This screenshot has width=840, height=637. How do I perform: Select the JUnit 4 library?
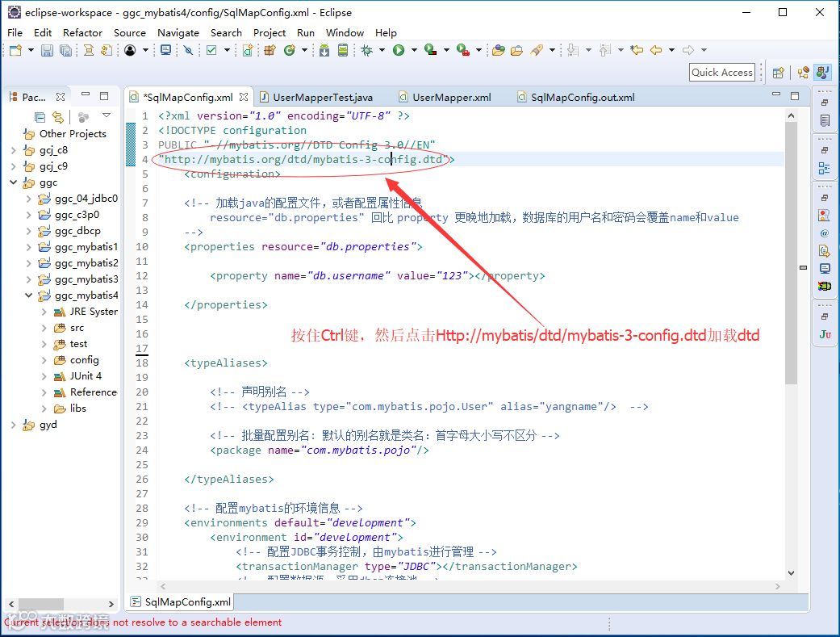[x=86, y=376]
